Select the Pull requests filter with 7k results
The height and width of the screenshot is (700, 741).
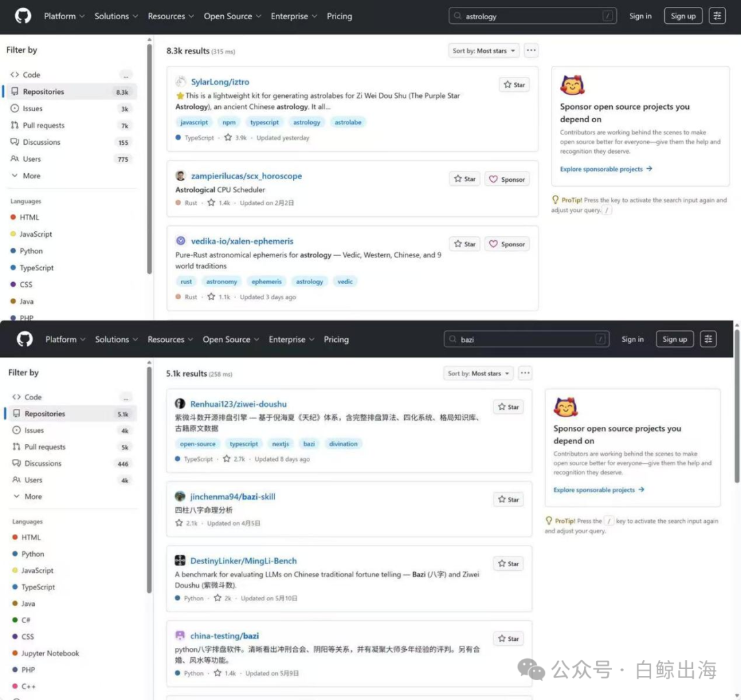coord(71,126)
